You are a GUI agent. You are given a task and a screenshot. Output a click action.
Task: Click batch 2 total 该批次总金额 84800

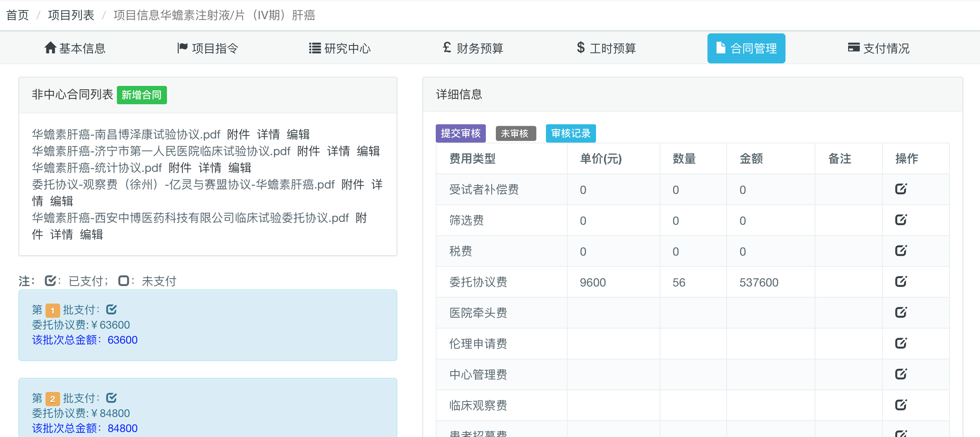pos(85,428)
